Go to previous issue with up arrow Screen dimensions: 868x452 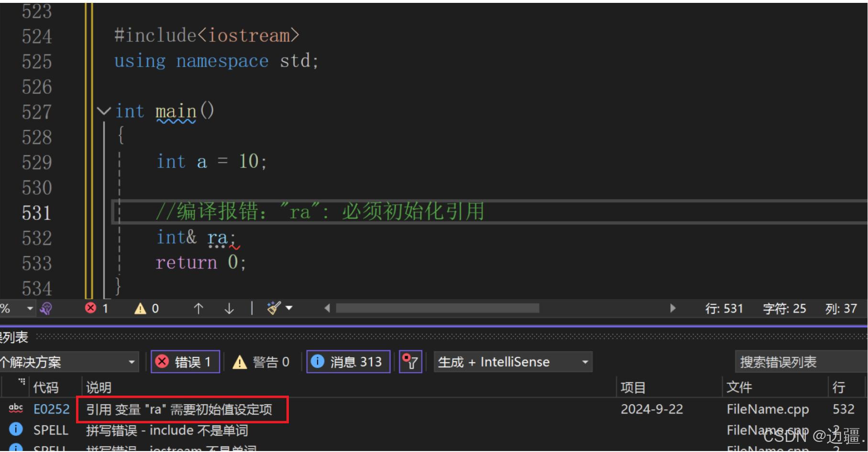click(x=198, y=309)
